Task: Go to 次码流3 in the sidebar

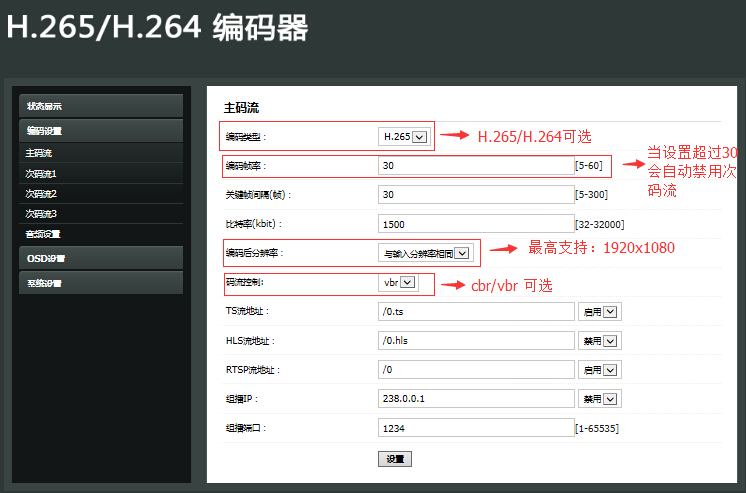Action: click(x=101, y=214)
